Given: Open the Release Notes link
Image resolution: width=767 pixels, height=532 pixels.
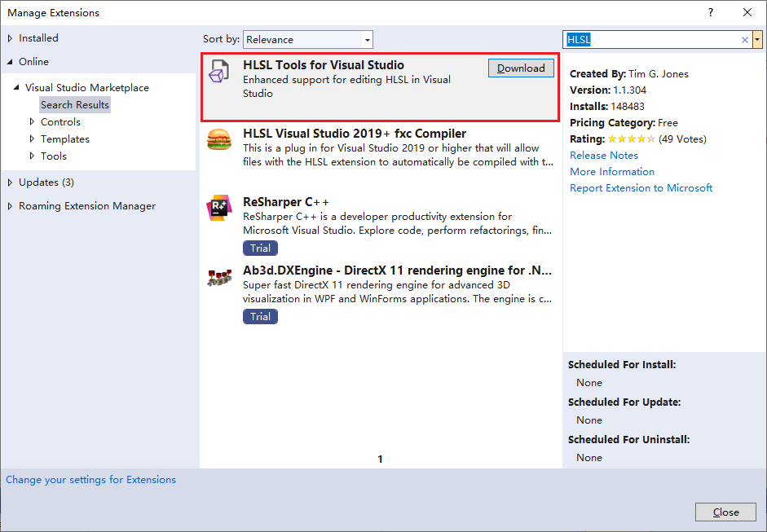Looking at the screenshot, I should tap(604, 155).
